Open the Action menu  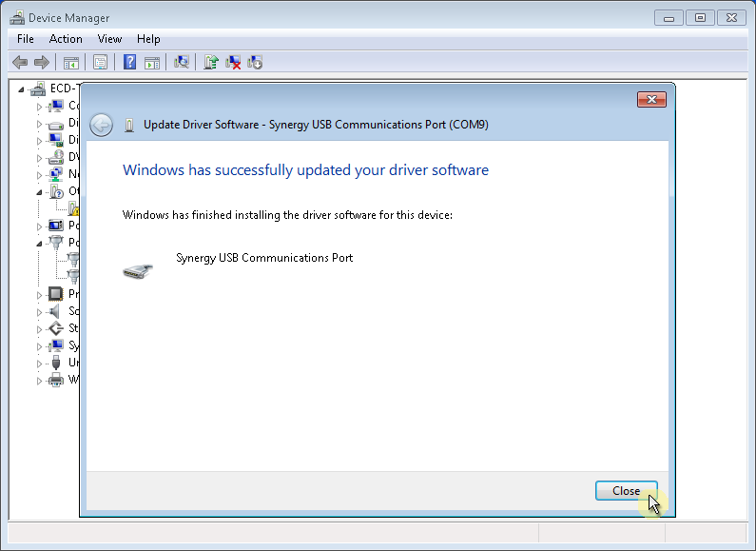tap(66, 39)
